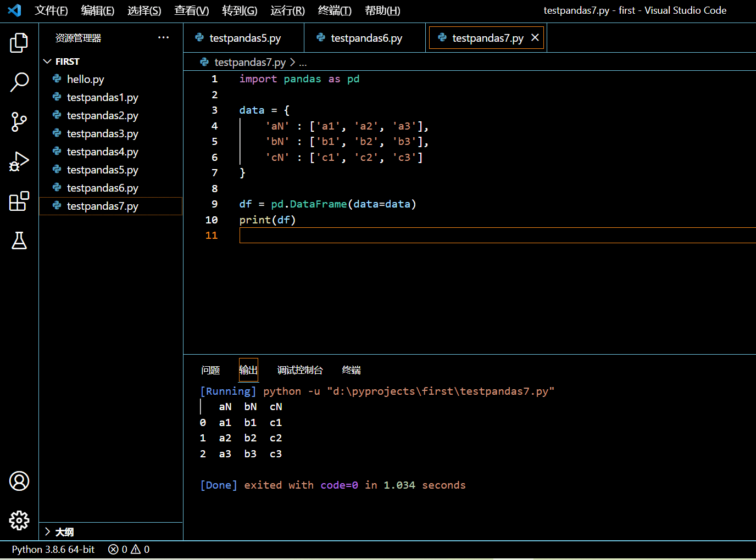Click the 'aN' key on line 4

pyautogui.click(x=277, y=126)
